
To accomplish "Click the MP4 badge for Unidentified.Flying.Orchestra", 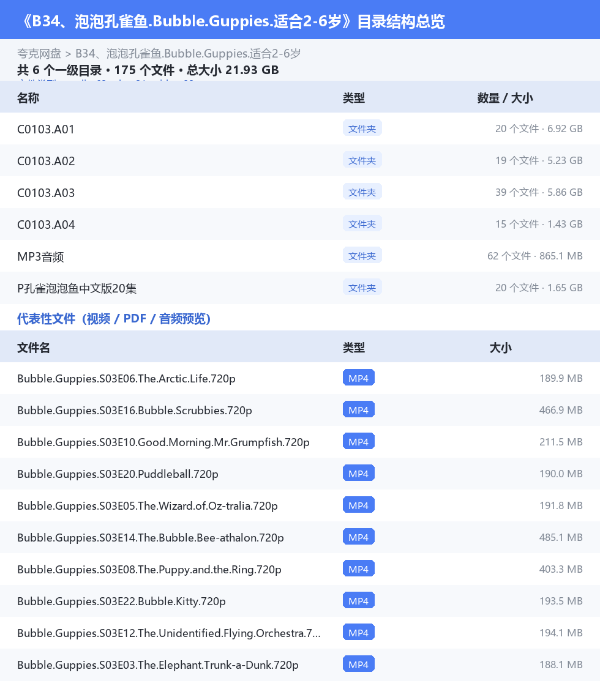I will (x=358, y=633).
